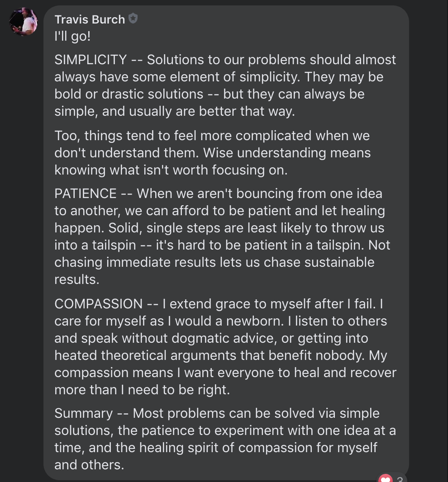Click the phrase "care for myself as I would a newborn"
The image size is (448, 482).
168,321
